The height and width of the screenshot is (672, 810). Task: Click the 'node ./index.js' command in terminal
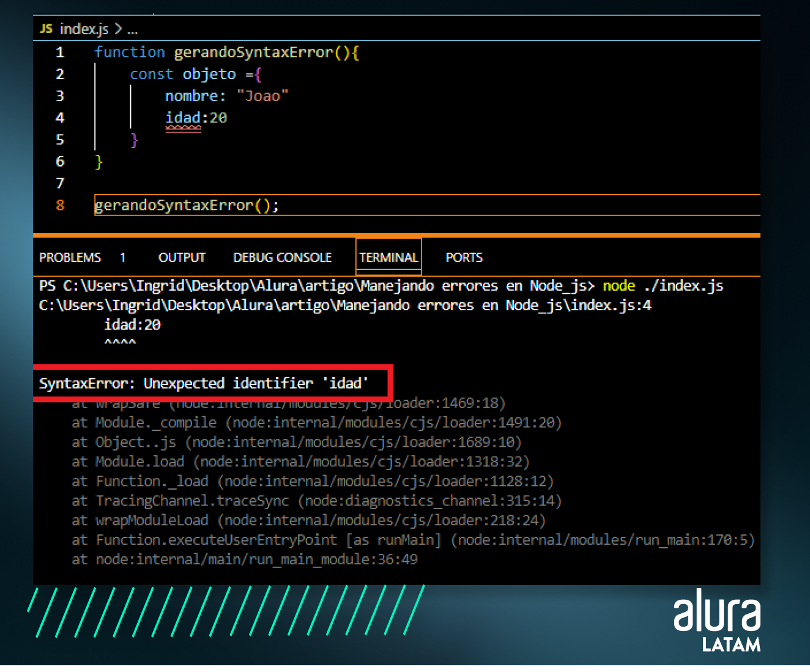coord(663,286)
